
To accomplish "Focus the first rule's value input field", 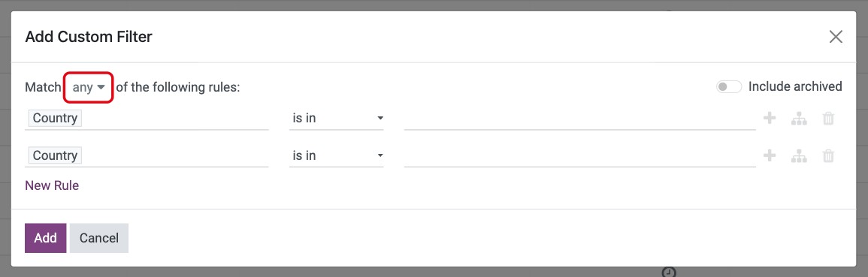I will pyautogui.click(x=579, y=119).
